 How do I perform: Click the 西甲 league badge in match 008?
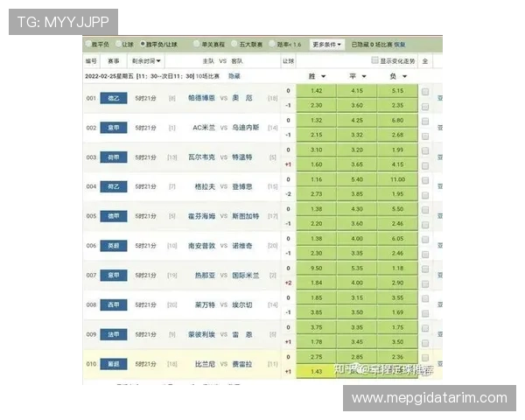[x=114, y=304]
